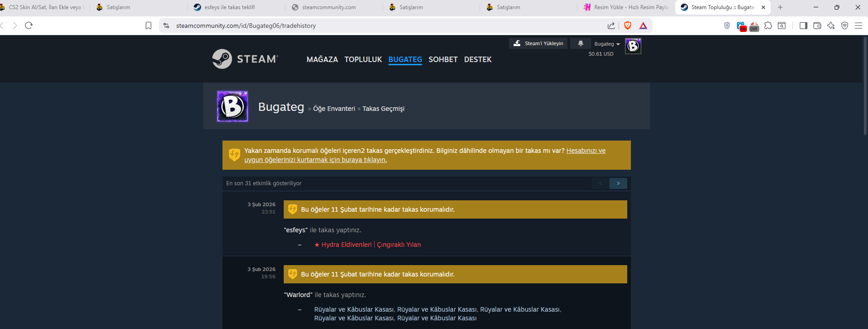Open the BUGATEG menu
The width and height of the screenshot is (868, 329).
[x=405, y=59]
